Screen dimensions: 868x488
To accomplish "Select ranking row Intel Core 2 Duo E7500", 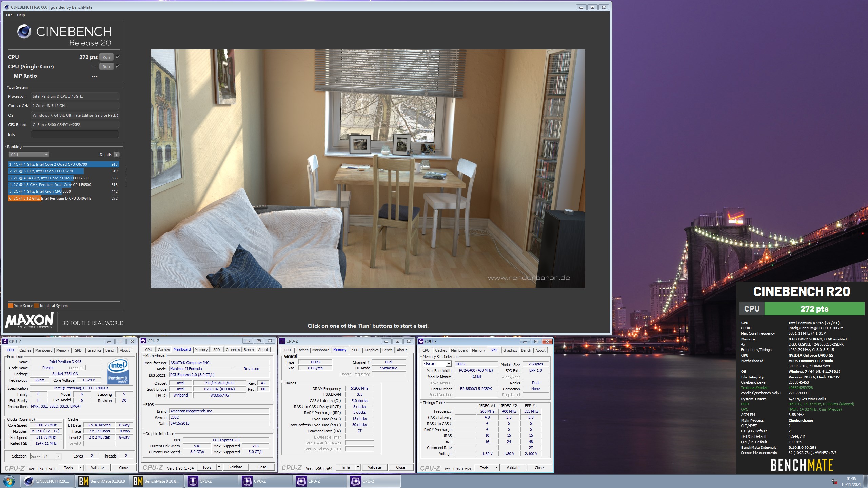I will 63,178.
